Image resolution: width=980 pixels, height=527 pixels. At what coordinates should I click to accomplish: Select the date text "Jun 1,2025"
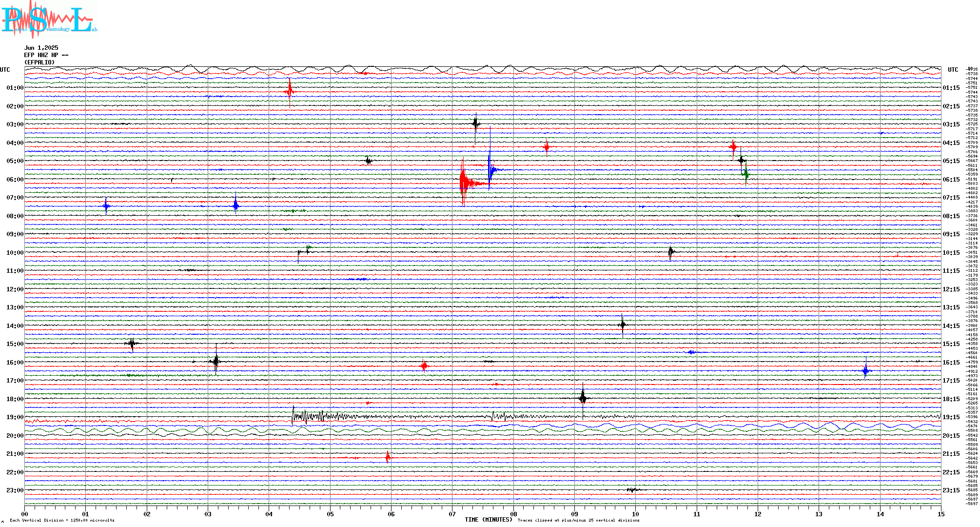(x=41, y=48)
